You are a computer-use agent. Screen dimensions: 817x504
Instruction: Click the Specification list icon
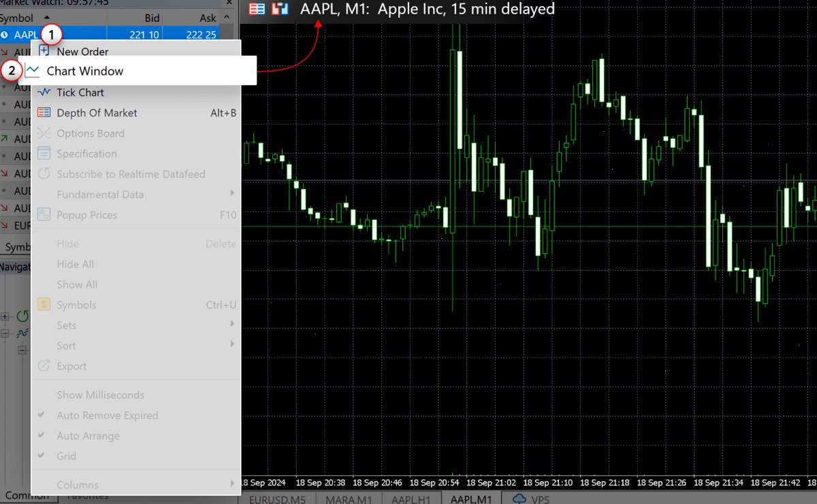44,154
